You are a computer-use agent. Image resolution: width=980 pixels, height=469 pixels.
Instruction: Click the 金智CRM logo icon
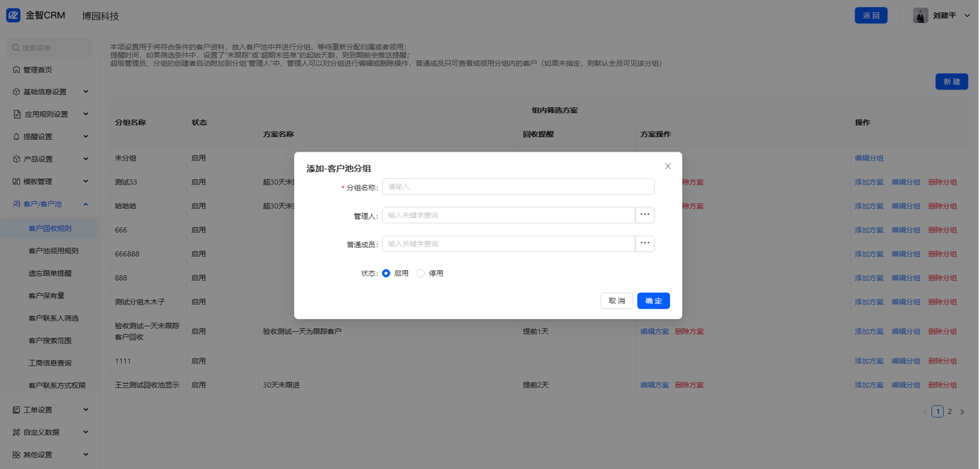13,15
